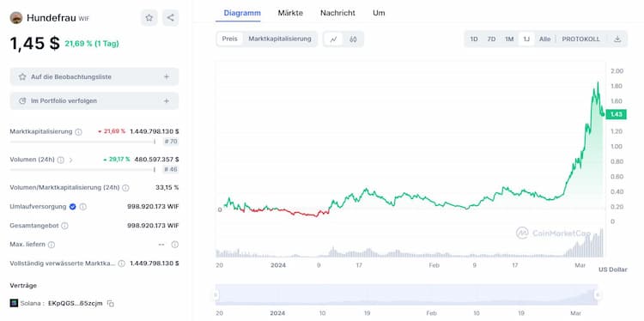This screenshot has height=321, width=644.
Task: Copy the Solana contract address
Action: (x=111, y=303)
